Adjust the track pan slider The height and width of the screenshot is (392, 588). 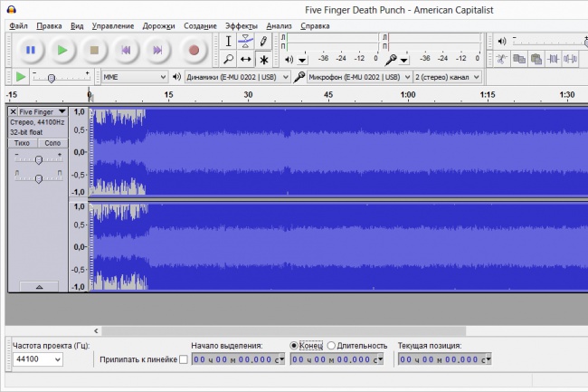38,179
